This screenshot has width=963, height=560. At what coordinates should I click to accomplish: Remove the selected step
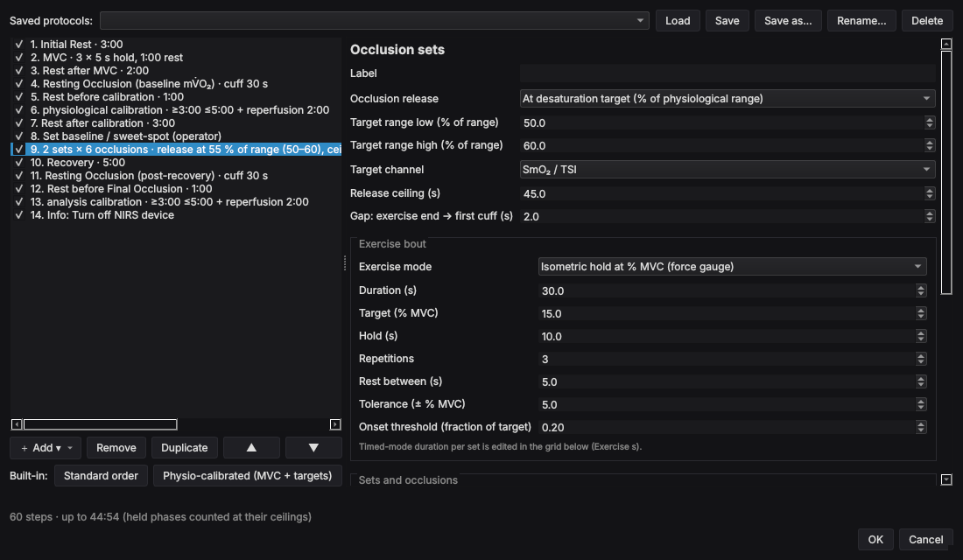pos(116,448)
